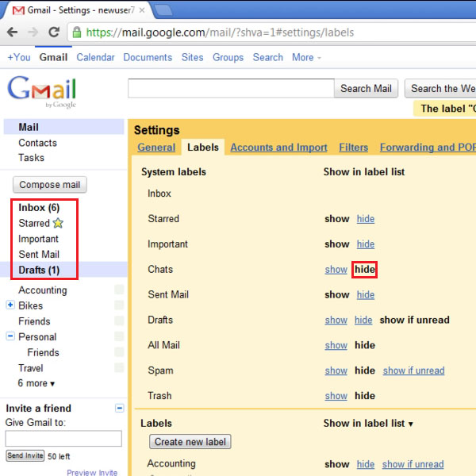Open the More dropdown in Google bar
This screenshot has height=476, width=476.
pos(306,57)
